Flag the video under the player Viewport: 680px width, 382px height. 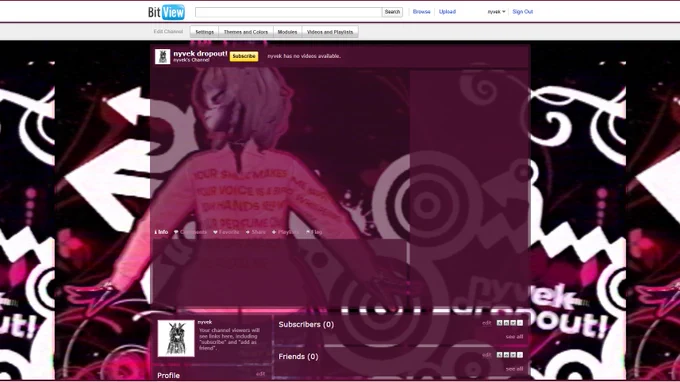coord(314,232)
